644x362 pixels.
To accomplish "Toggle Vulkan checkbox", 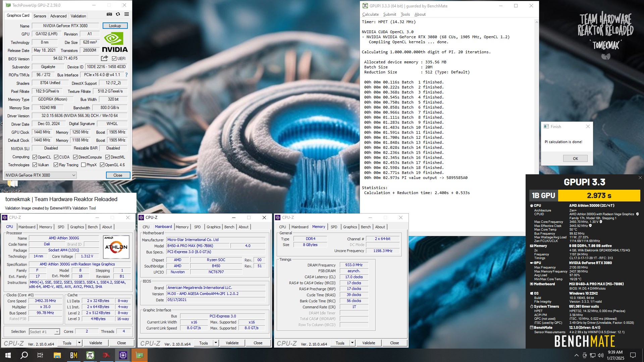I will click(35, 165).
